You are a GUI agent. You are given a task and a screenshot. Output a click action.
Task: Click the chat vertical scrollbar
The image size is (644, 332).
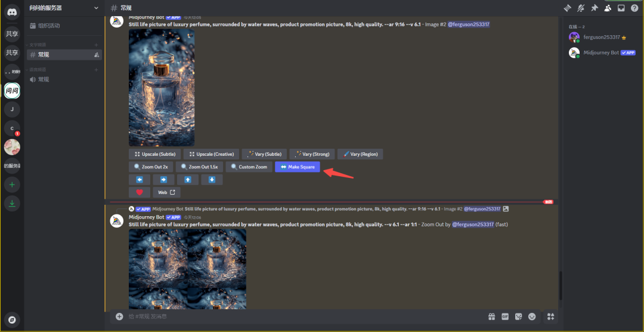(x=560, y=286)
